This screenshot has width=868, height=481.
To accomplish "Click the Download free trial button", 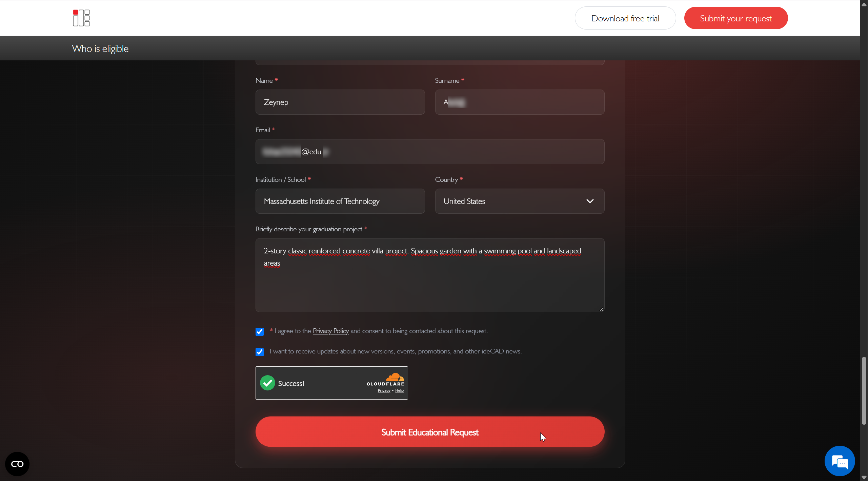I will (x=625, y=18).
